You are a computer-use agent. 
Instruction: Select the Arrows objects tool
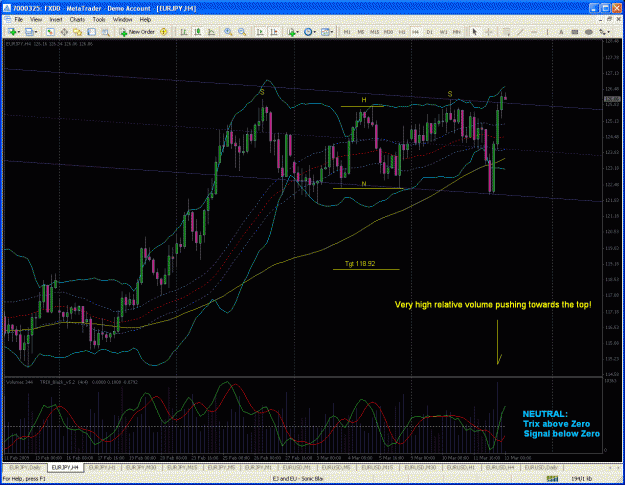(x=603, y=32)
